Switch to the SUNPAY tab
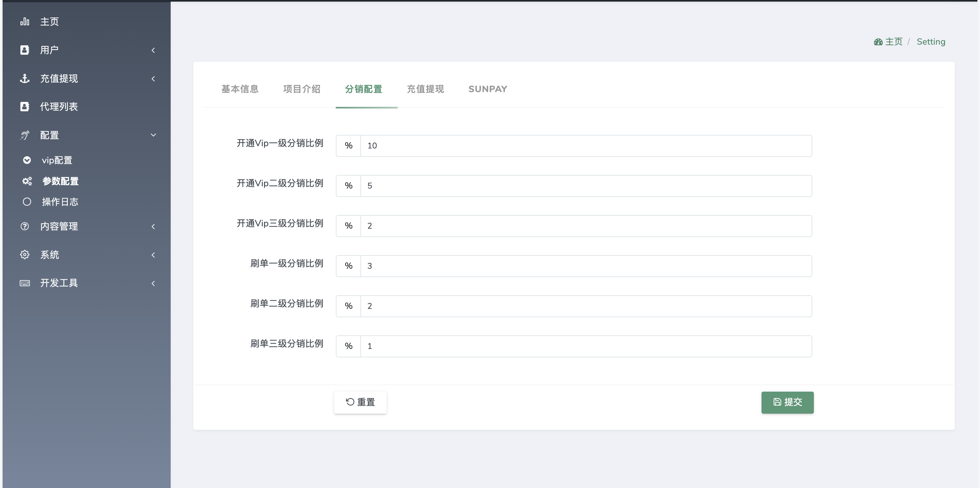The image size is (980, 488). [x=488, y=89]
